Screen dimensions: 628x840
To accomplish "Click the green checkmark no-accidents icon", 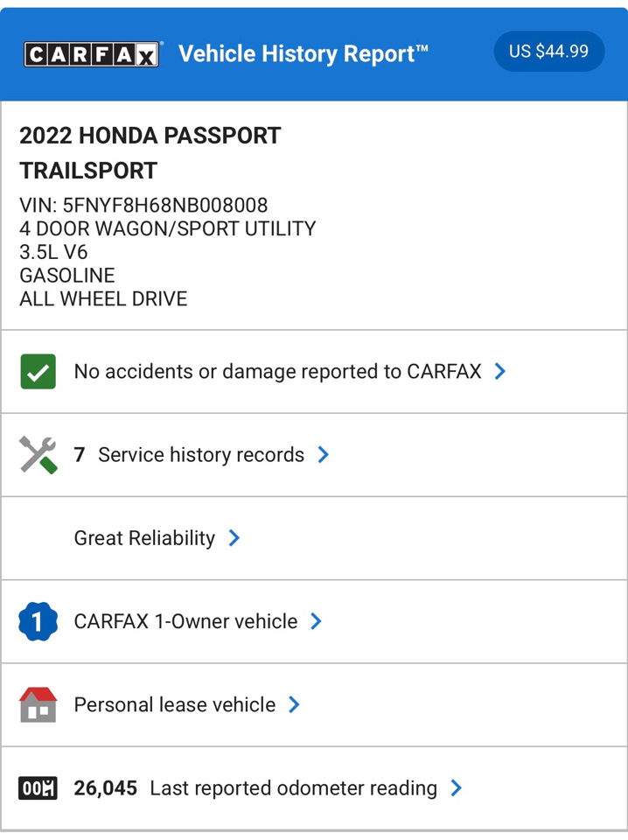I will pyautogui.click(x=38, y=372).
